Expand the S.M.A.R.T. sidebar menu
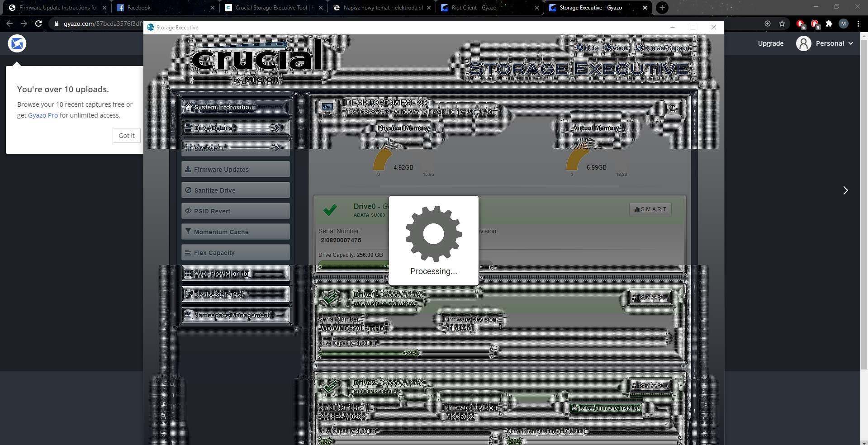 point(236,148)
